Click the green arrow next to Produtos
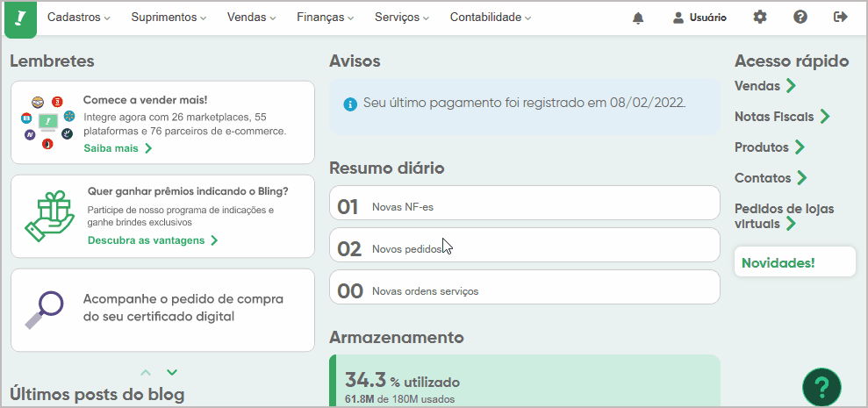This screenshot has width=868, height=408. pos(799,147)
